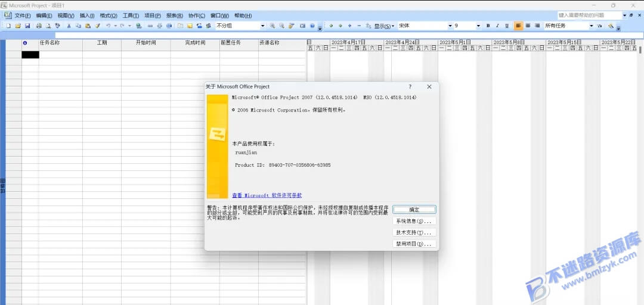This screenshot has width=644, height=305.
Task: Activate the Format Painter brush
Action: (x=98, y=26)
